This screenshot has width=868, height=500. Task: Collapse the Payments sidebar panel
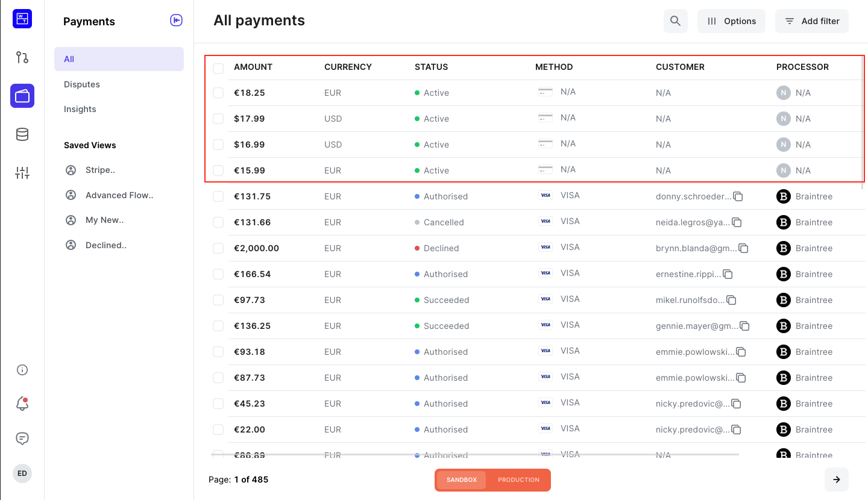(x=176, y=20)
